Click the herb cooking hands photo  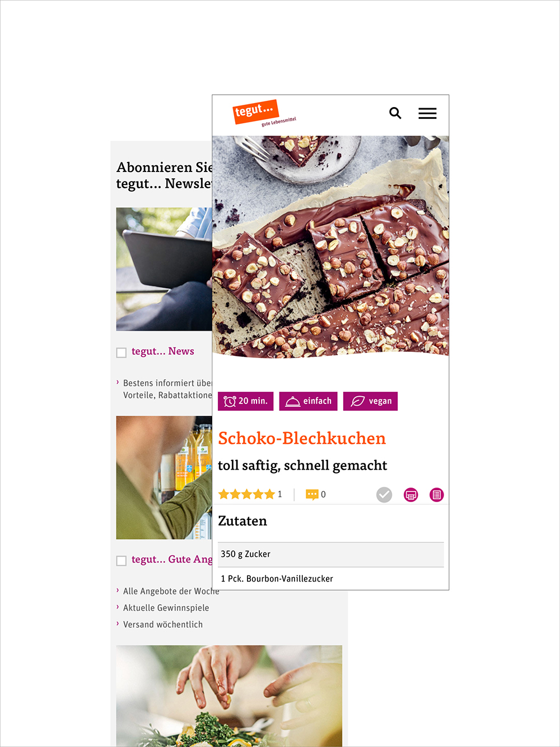[229, 696]
